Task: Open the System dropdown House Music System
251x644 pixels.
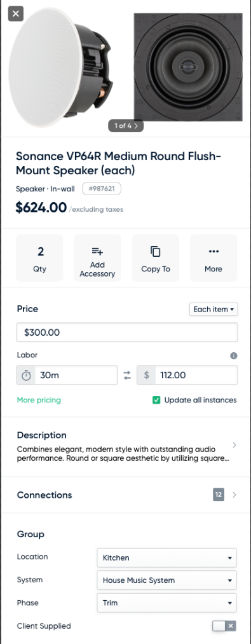Action: pyautogui.click(x=166, y=580)
